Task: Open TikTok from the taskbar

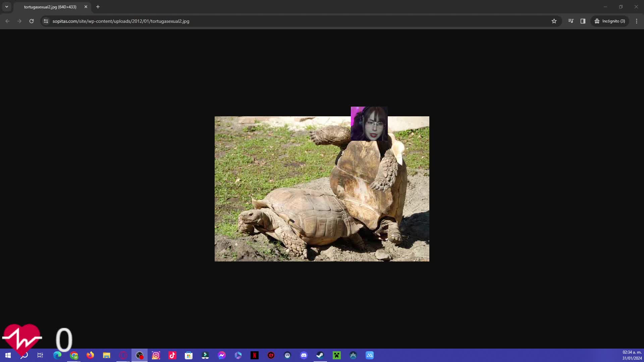Action: (x=172, y=355)
